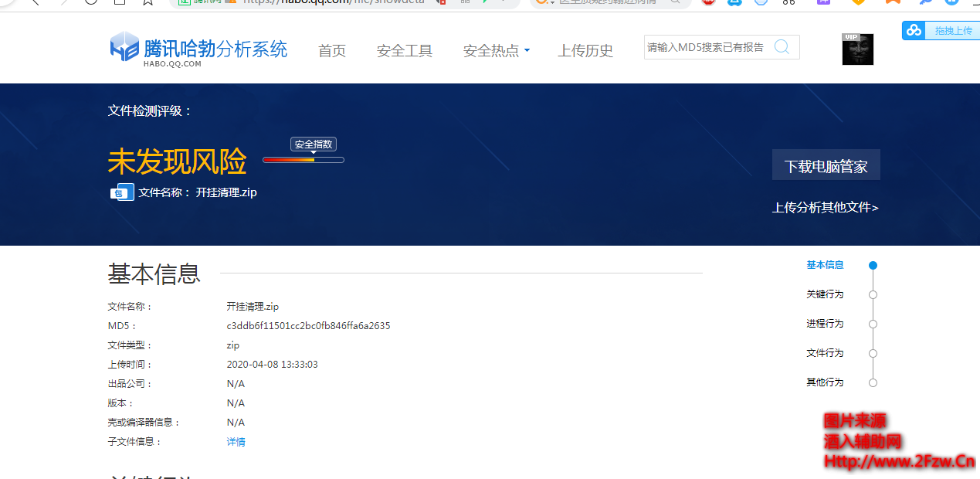The width and height of the screenshot is (980, 479).
Task: Click the 开挂清理.zip value in 基本信息
Action: coord(253,307)
